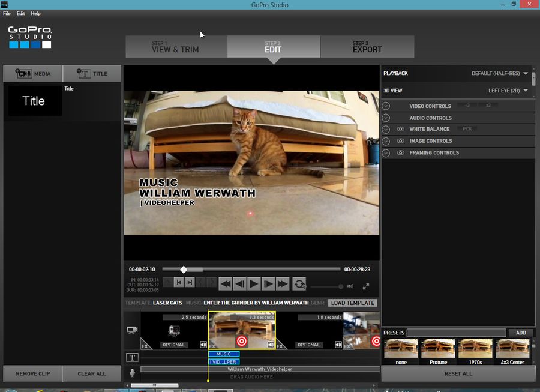Click Reset All button
Viewport: 540px width, 392px height.
[x=458, y=373]
